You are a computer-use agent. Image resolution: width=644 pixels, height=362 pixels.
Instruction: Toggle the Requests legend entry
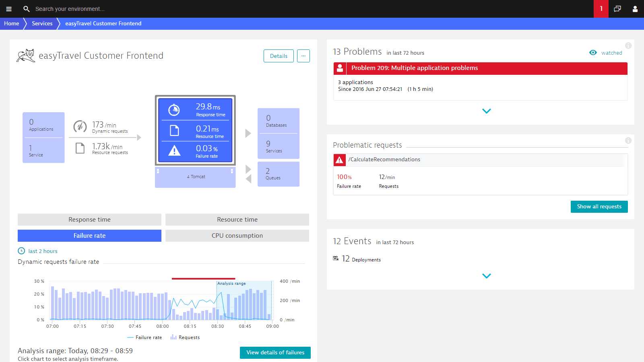[185, 337]
